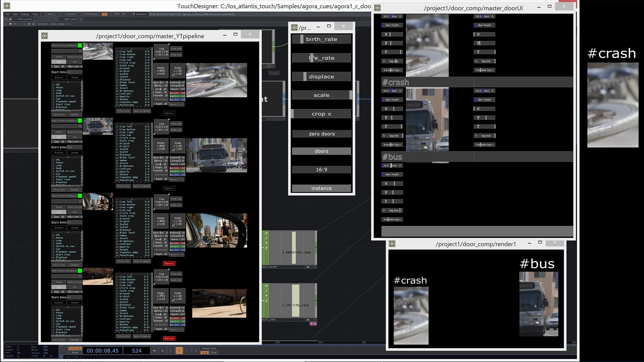Adjust the birth_rate slider
The height and width of the screenshot is (362, 644).
coord(321,39)
